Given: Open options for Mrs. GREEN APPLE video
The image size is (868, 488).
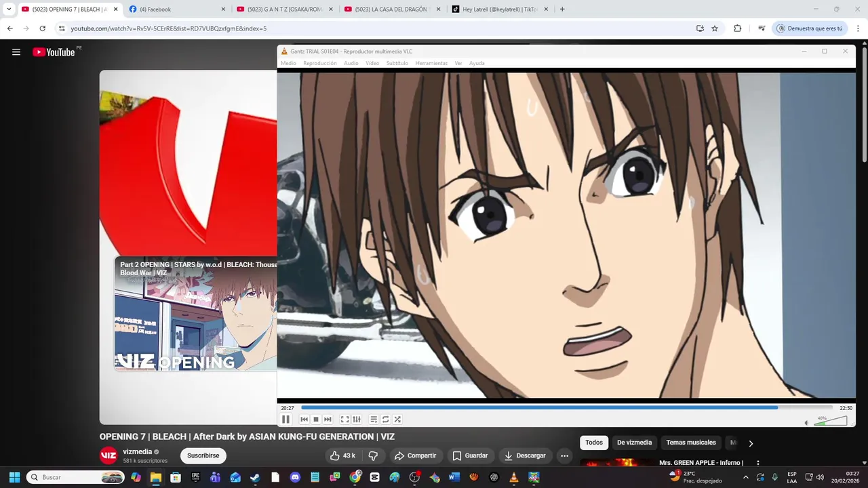Looking at the screenshot, I should [759, 464].
